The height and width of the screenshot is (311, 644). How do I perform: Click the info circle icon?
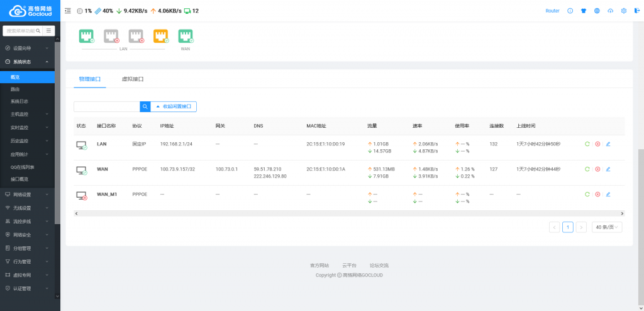pyautogui.click(x=570, y=11)
